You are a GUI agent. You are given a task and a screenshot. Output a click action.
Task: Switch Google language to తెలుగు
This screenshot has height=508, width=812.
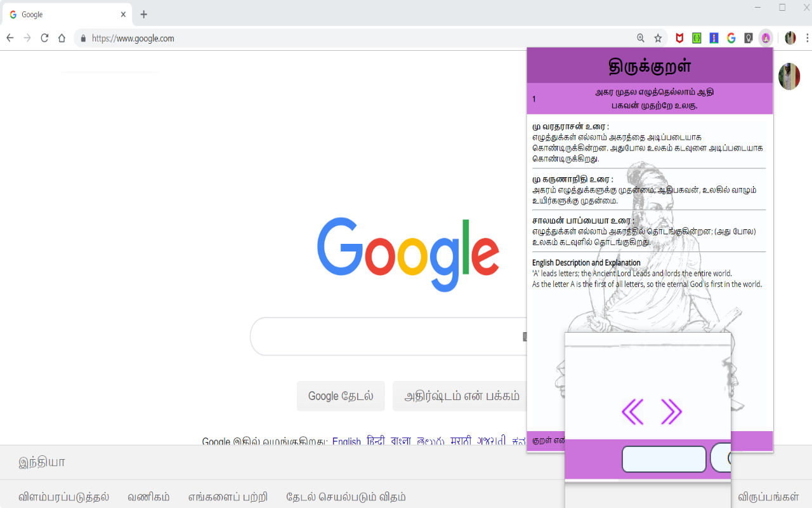(x=430, y=441)
